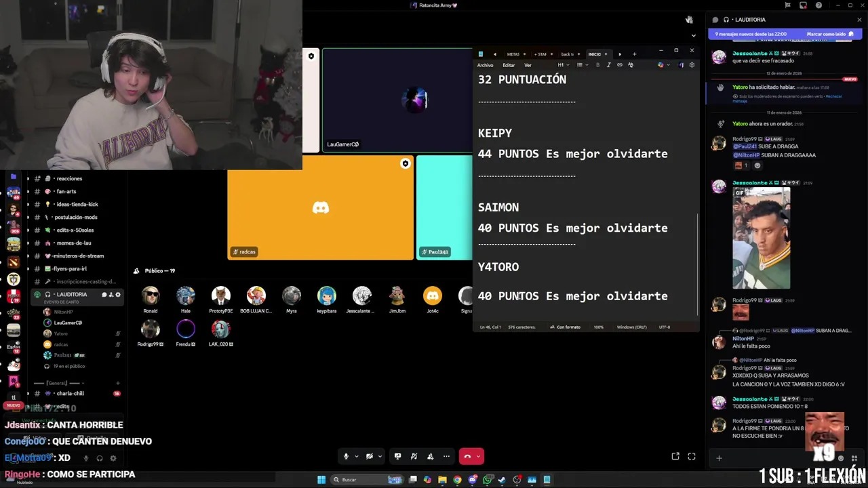The height and width of the screenshot is (488, 868).
Task: Add a new Notepad tab
Action: [635, 54]
